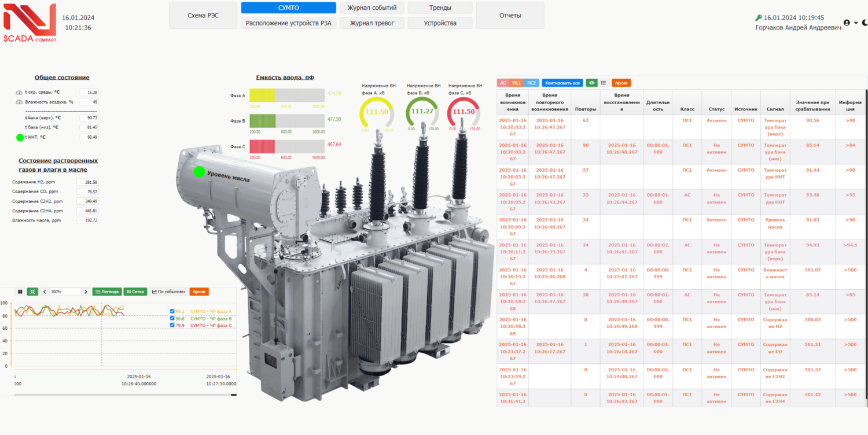This screenshot has height=435, width=868.
Task: Click the green Уровень масла indicator
Action: pyautogui.click(x=200, y=171)
